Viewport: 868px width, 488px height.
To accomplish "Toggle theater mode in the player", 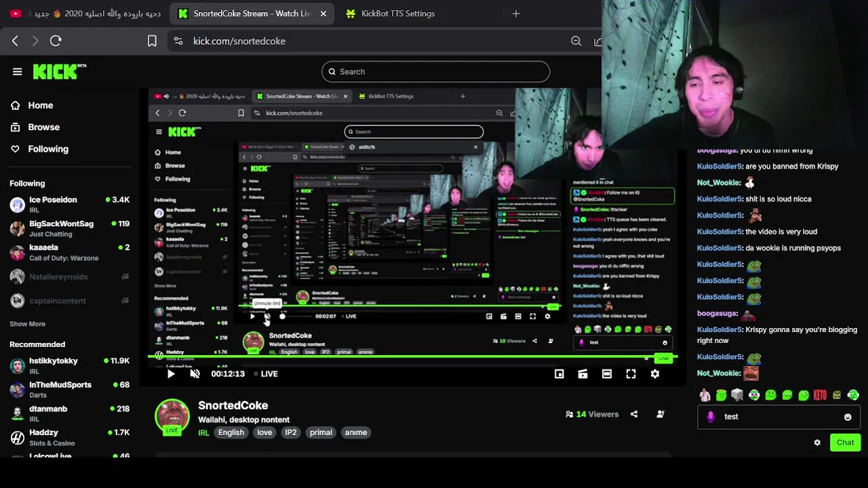I will (607, 373).
